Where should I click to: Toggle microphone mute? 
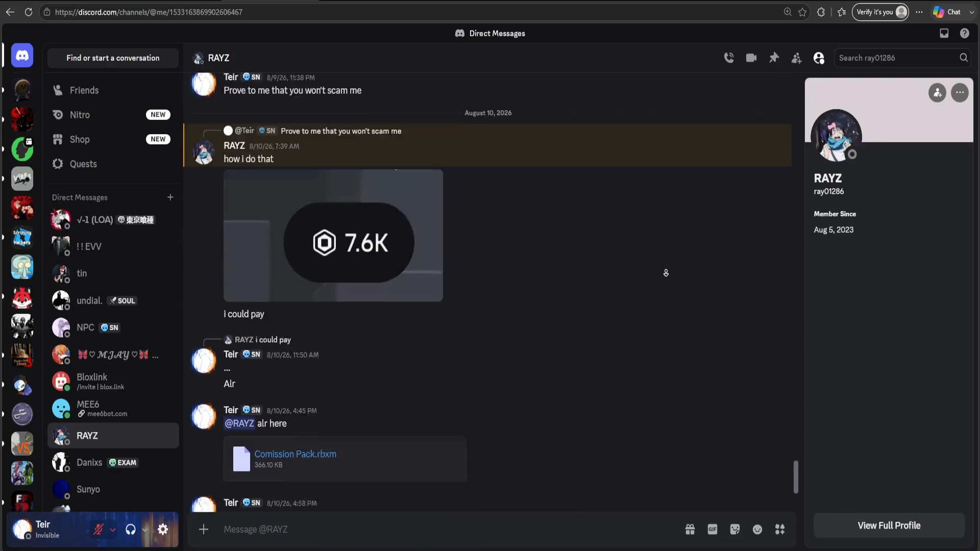point(99,530)
